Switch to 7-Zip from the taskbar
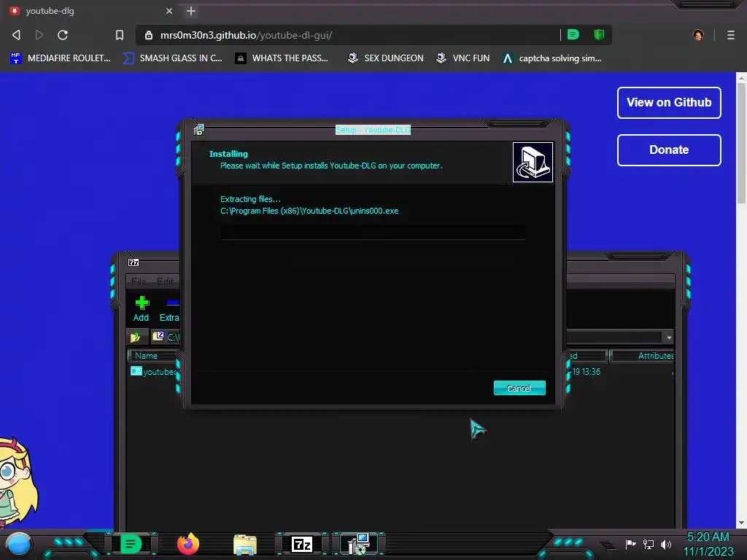The image size is (747, 560). click(302, 544)
